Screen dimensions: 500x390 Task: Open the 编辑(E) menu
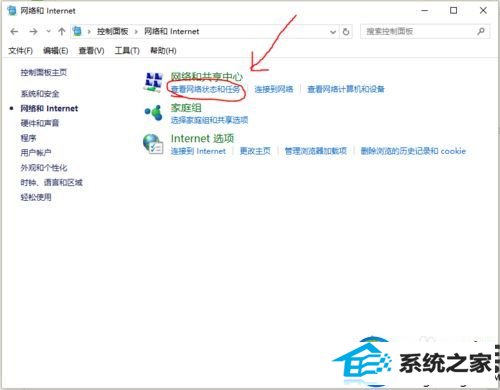click(x=56, y=51)
